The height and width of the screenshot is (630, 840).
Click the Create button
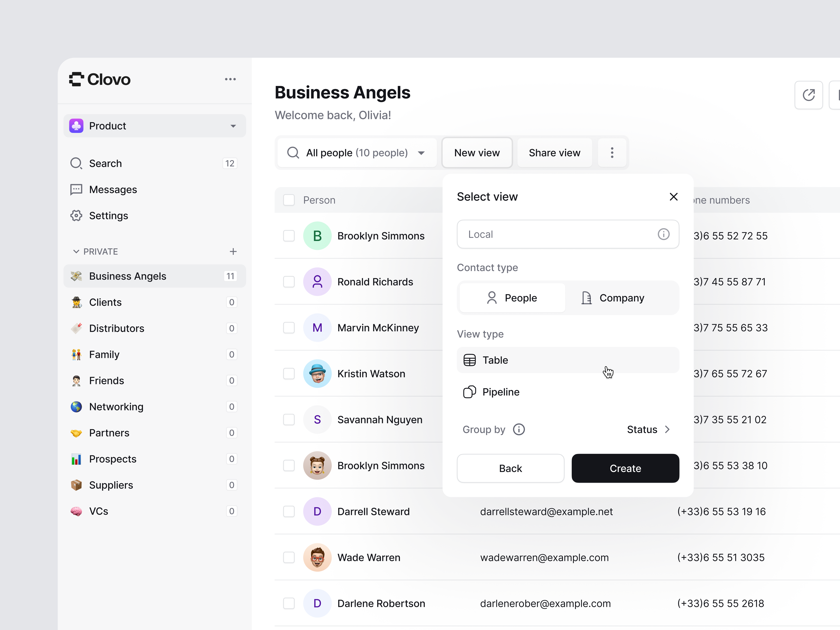pos(625,468)
